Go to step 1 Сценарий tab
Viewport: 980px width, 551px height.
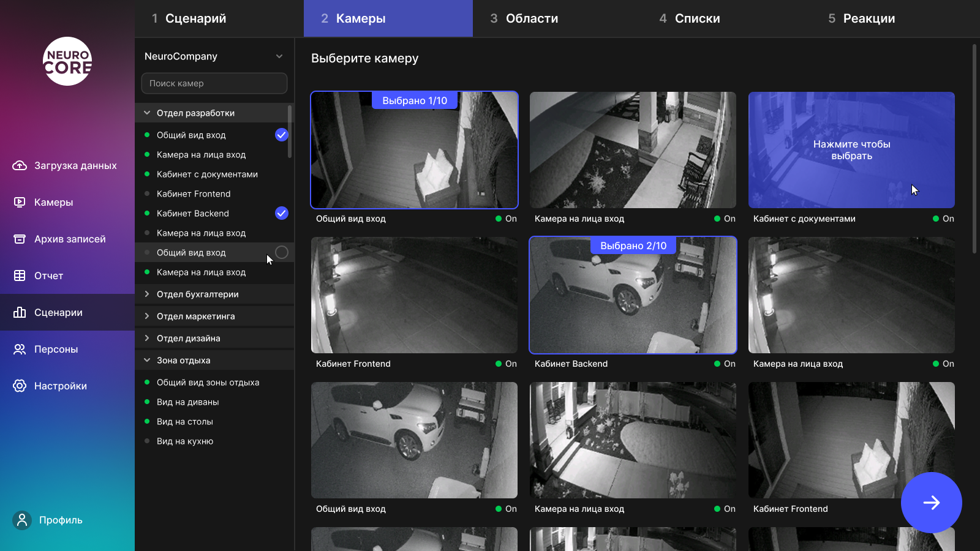click(219, 18)
